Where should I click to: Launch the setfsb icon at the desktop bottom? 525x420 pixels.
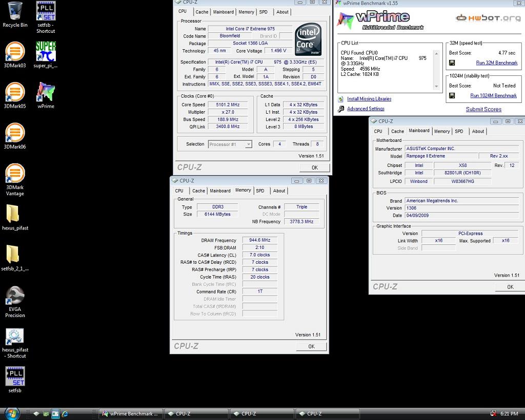tap(15, 380)
